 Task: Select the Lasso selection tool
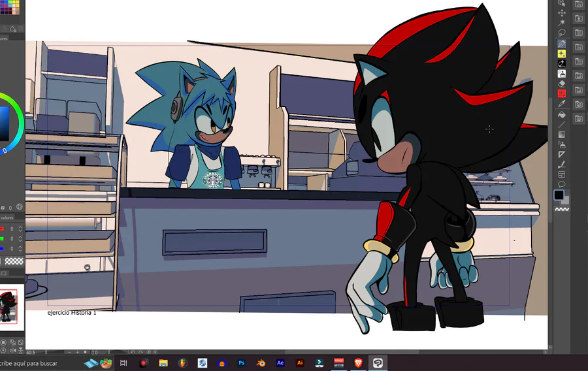[562, 33]
